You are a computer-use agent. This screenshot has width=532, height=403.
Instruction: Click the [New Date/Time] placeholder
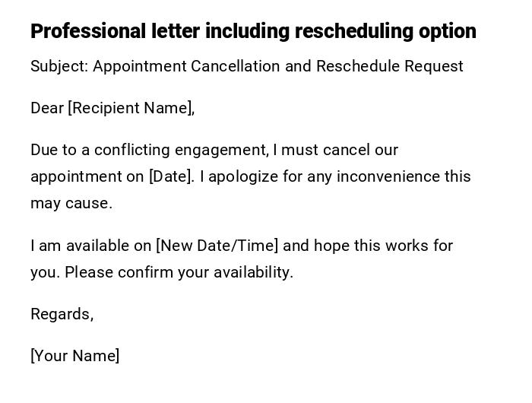pos(217,246)
